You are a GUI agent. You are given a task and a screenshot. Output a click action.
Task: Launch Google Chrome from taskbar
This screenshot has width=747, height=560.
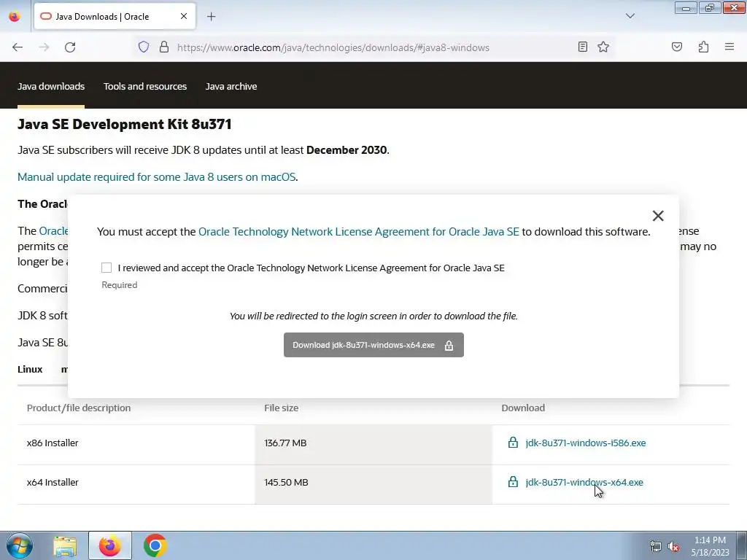155,545
